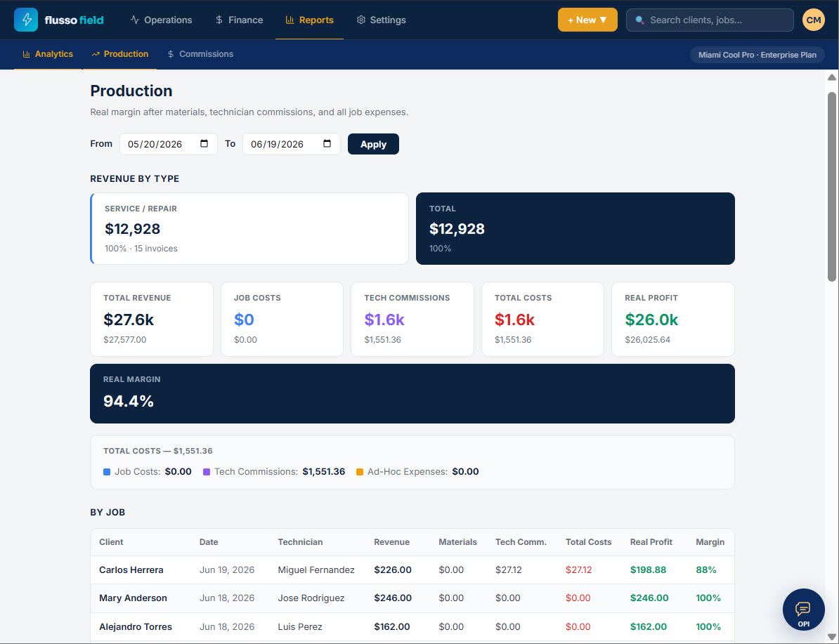Click the Finance dollar icon
The image size is (839, 644).
click(219, 20)
